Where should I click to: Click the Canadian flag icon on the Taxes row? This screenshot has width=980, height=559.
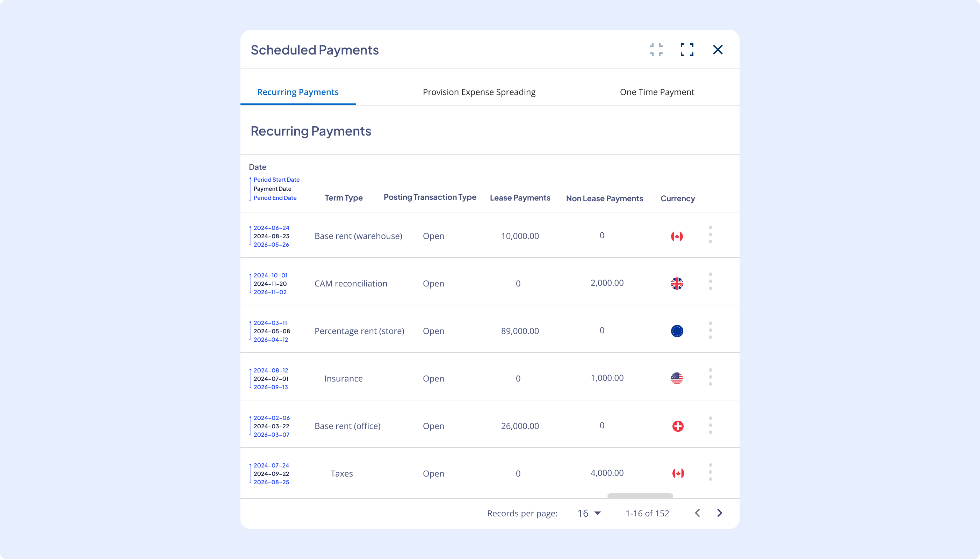678,473
